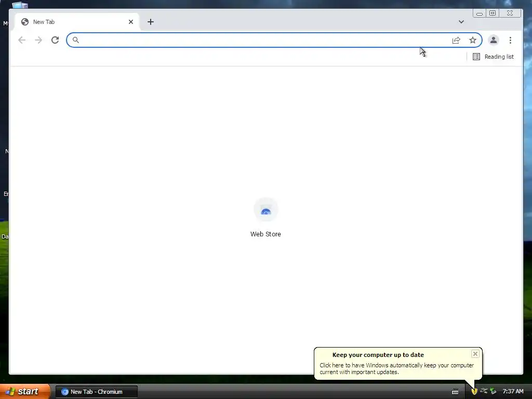
Task: Click the globe icon on the tab
Action: [x=25, y=22]
